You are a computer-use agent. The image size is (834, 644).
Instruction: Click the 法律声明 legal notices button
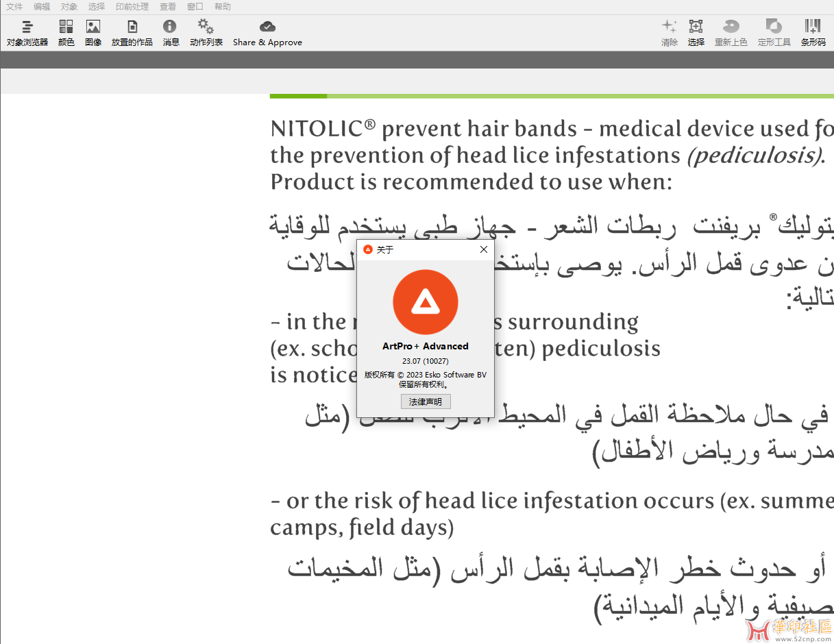426,401
